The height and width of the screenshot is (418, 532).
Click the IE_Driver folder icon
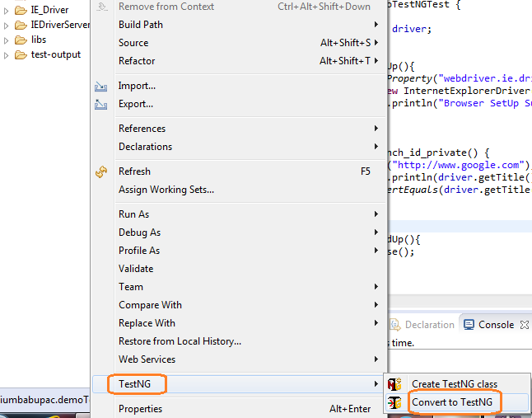click(21, 11)
